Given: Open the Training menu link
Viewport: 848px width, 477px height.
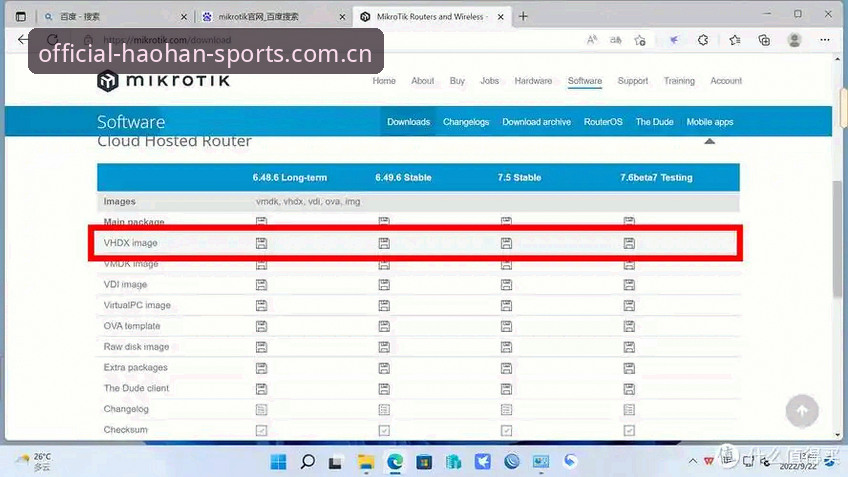Looking at the screenshot, I should click(x=679, y=81).
